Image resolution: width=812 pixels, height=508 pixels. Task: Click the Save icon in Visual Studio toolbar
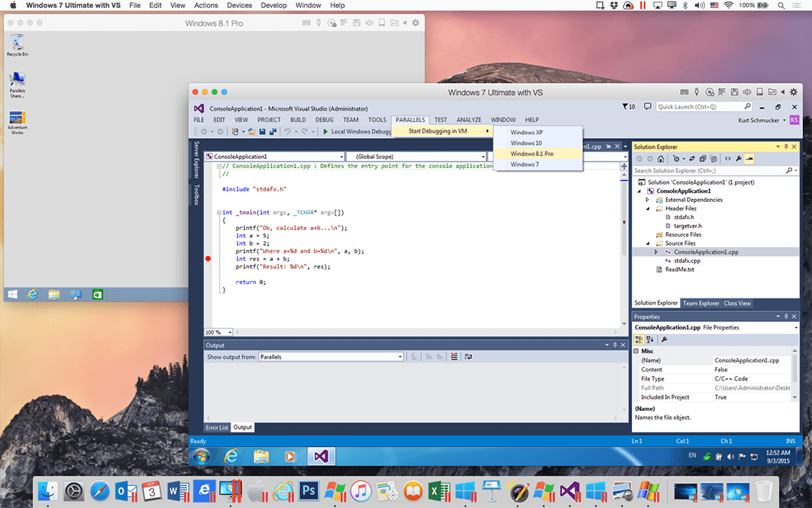click(263, 132)
